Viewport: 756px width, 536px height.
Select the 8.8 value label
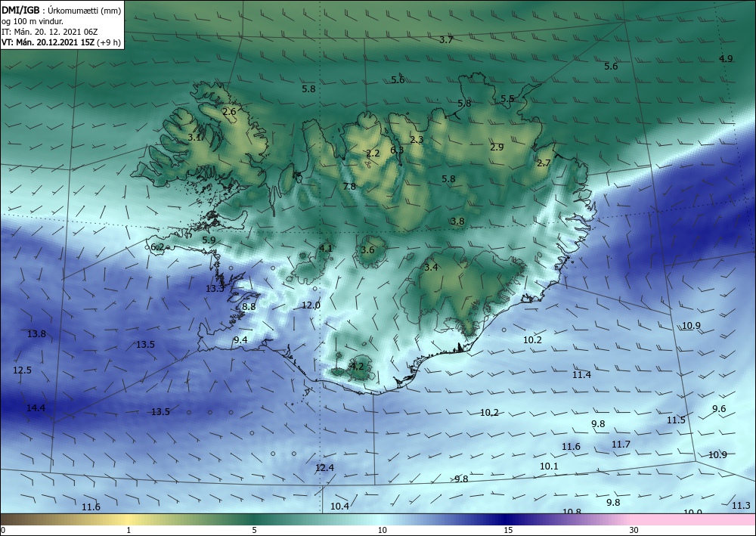[x=249, y=307]
